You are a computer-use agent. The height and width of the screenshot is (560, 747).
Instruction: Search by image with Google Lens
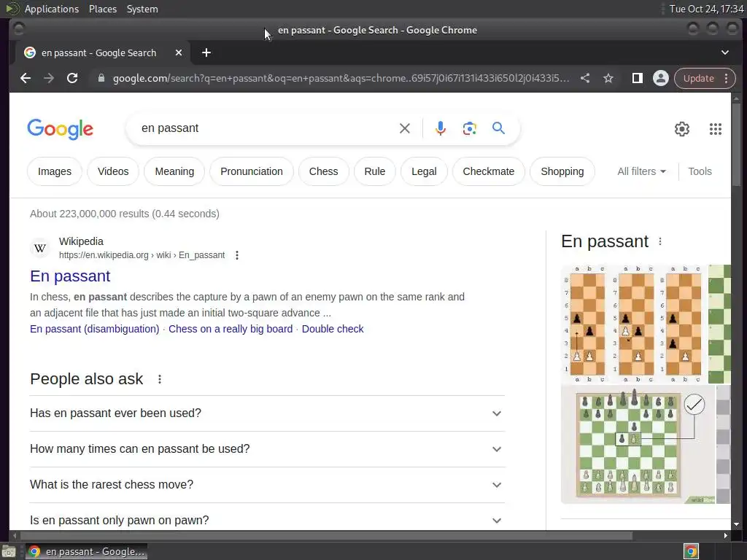[469, 128]
